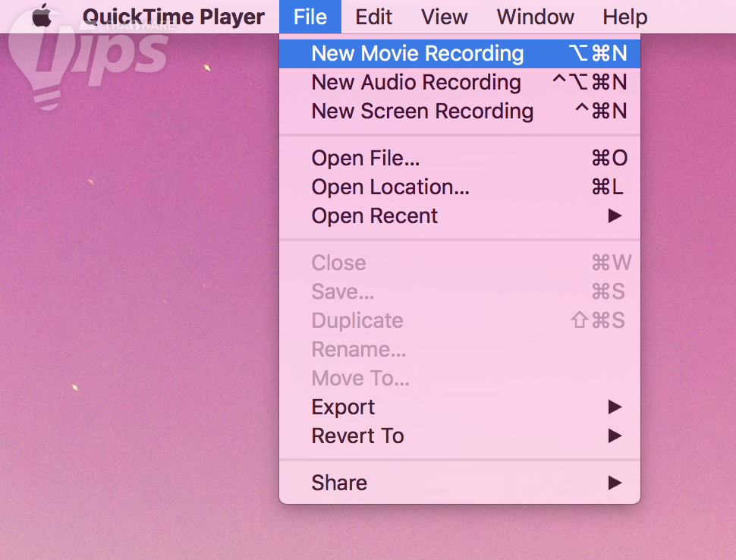Select New Screen Recording
The height and width of the screenshot is (560, 736).
(x=422, y=112)
